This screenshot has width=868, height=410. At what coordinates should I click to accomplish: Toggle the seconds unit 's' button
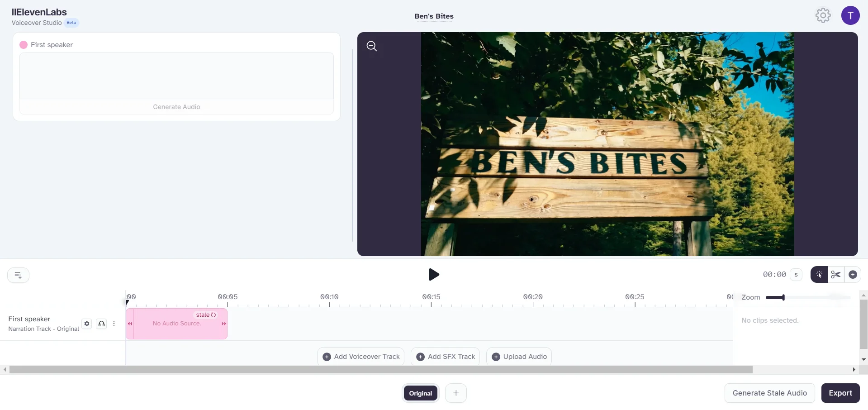click(796, 275)
